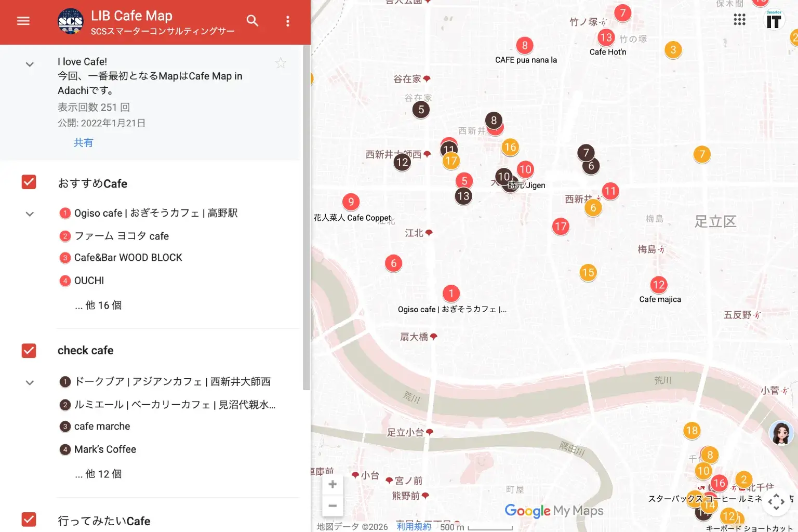Collapse the おすすめCafe item list
Viewport: 798px width, 532px height.
29,214
